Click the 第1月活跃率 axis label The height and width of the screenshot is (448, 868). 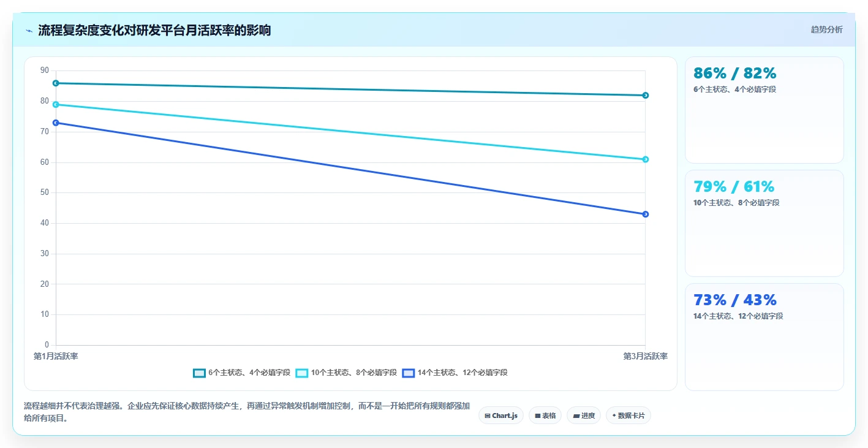56,356
